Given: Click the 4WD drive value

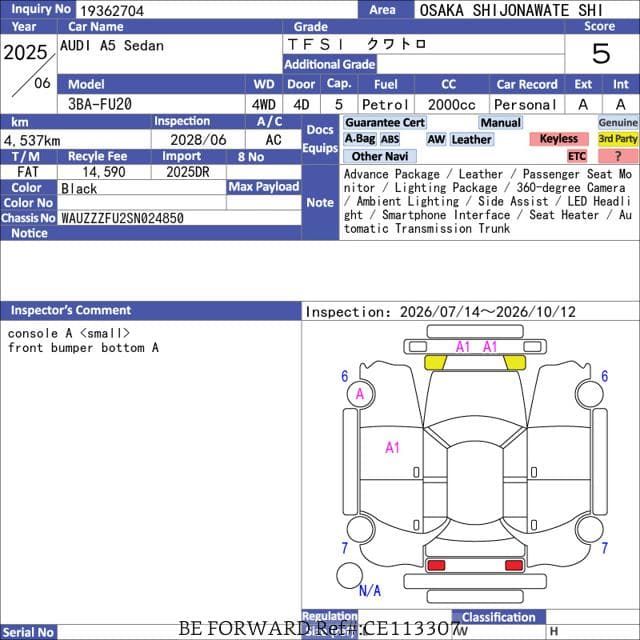Looking at the screenshot, I should 263,104.
